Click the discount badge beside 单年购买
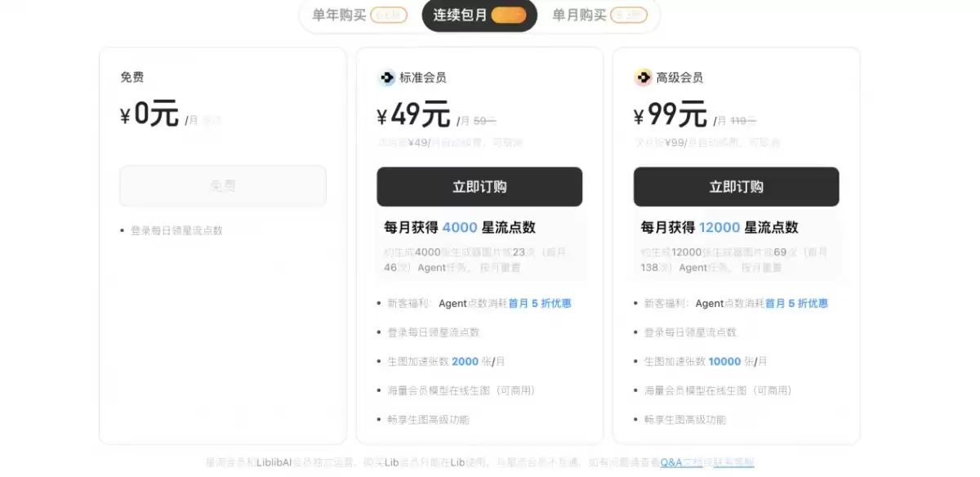Image resolution: width=980 pixels, height=477 pixels. pyautogui.click(x=389, y=15)
